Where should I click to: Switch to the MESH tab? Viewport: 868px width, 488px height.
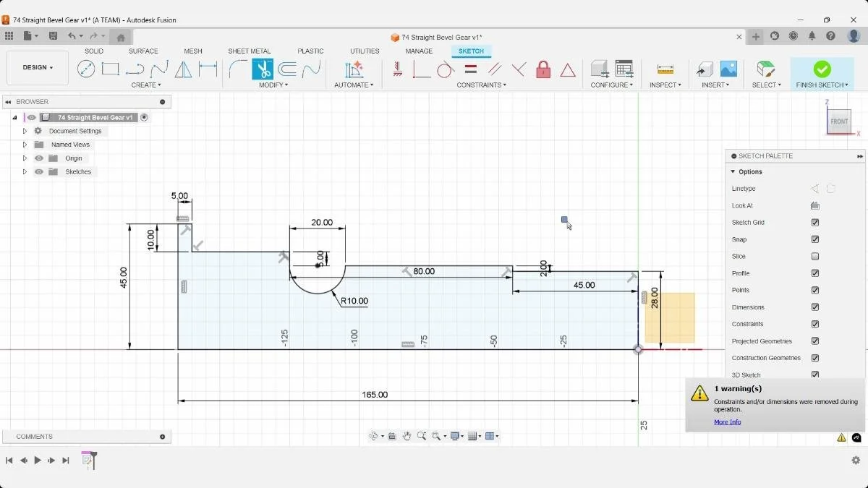point(193,51)
